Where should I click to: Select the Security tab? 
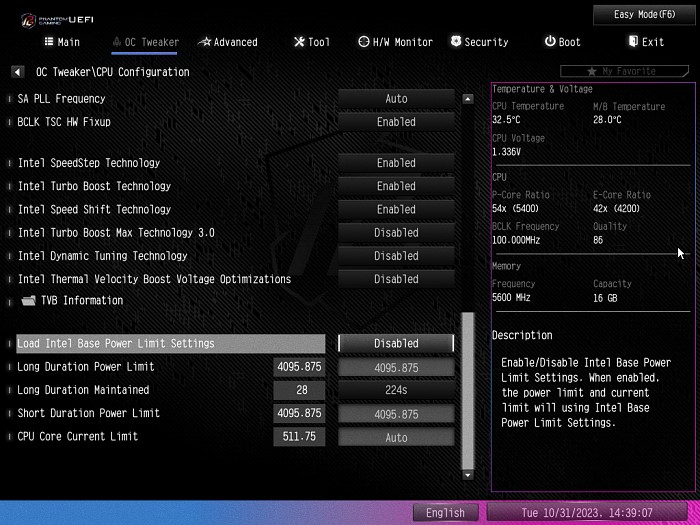tap(479, 42)
